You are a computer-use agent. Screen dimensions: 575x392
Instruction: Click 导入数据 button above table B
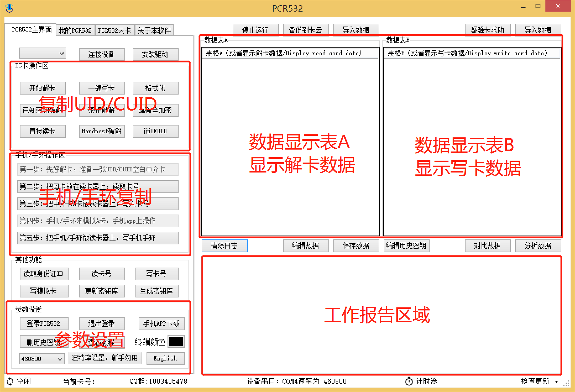point(538,30)
